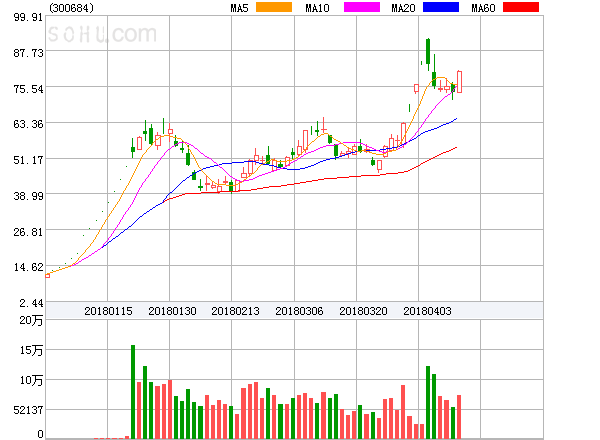Select the MA5 legend label

[239, 8]
